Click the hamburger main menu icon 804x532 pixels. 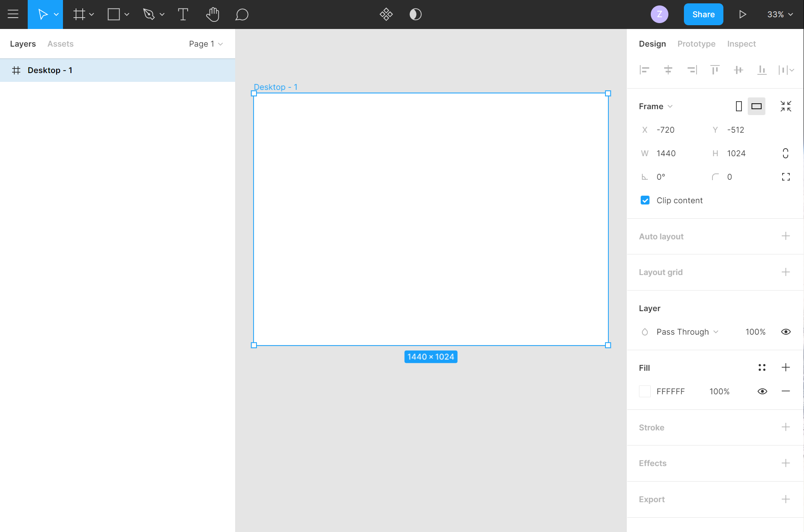(13, 14)
